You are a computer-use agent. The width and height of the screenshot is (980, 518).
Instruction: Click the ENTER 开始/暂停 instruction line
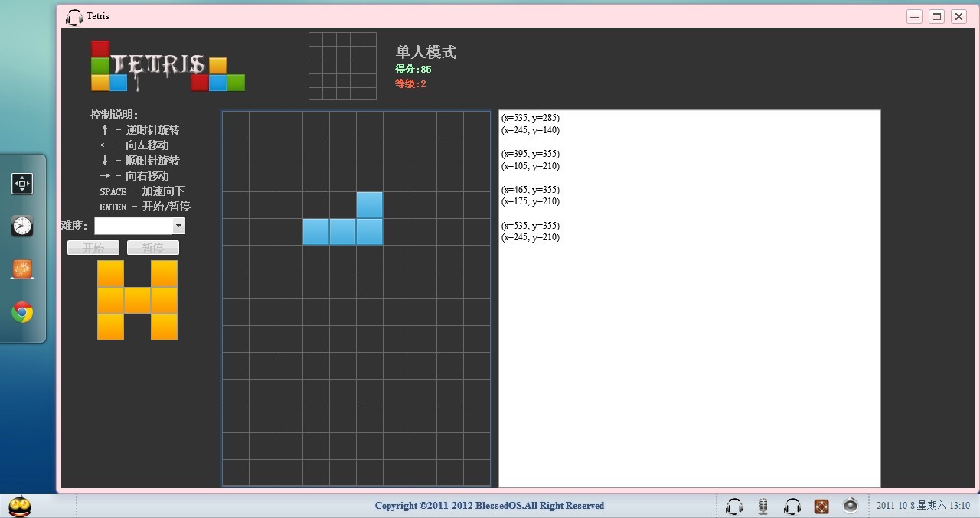[145, 207]
